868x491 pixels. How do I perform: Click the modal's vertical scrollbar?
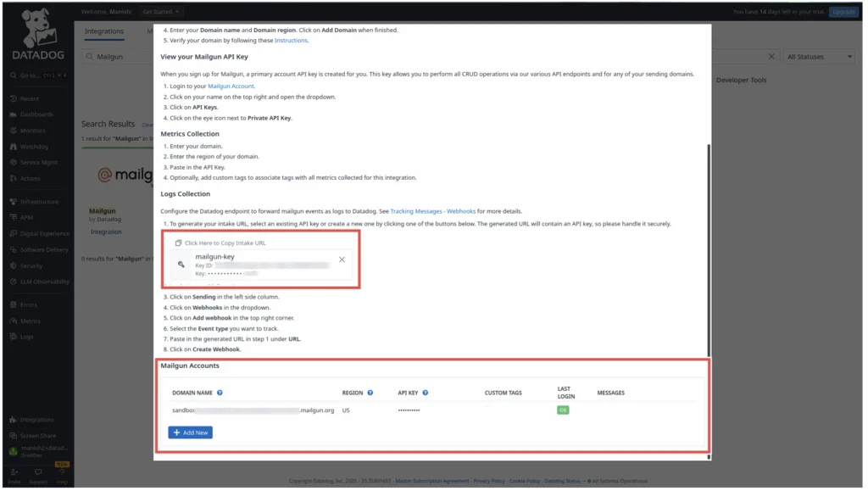coord(709,250)
